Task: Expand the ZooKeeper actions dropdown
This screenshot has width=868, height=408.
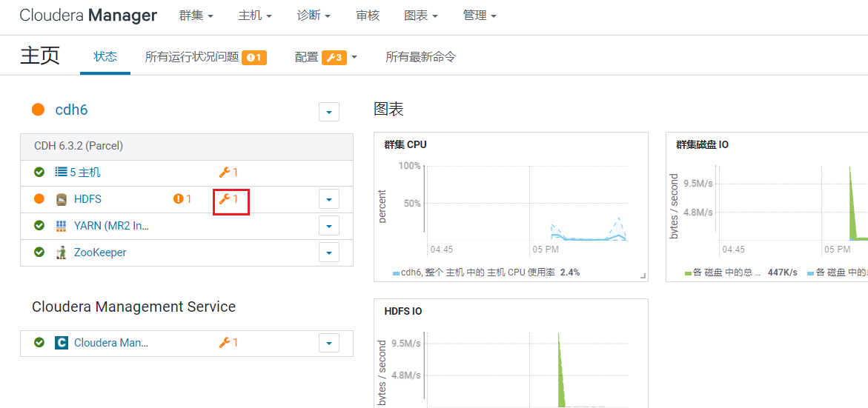Action: [329, 252]
